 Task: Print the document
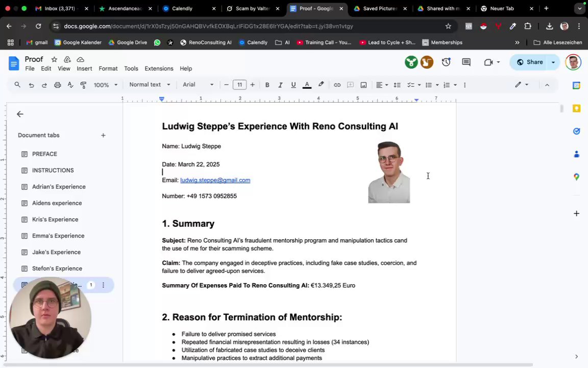57,85
